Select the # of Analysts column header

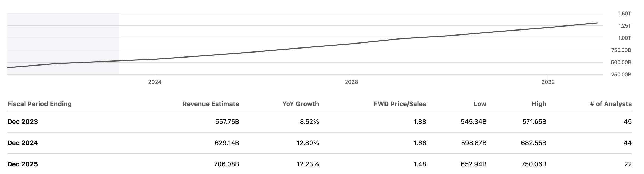pos(611,104)
